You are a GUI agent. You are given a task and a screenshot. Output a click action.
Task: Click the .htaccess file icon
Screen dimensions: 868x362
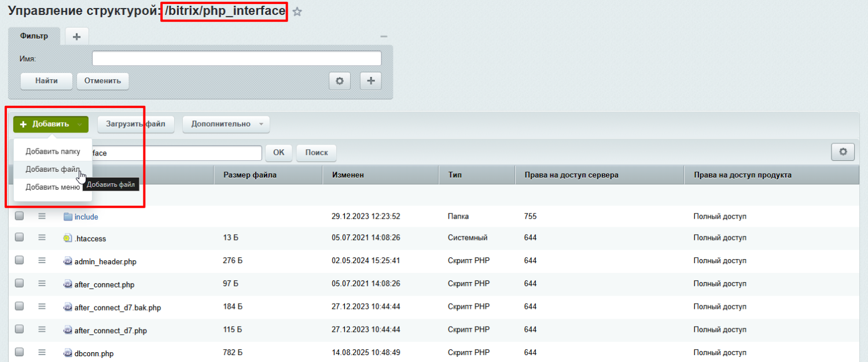coord(68,238)
